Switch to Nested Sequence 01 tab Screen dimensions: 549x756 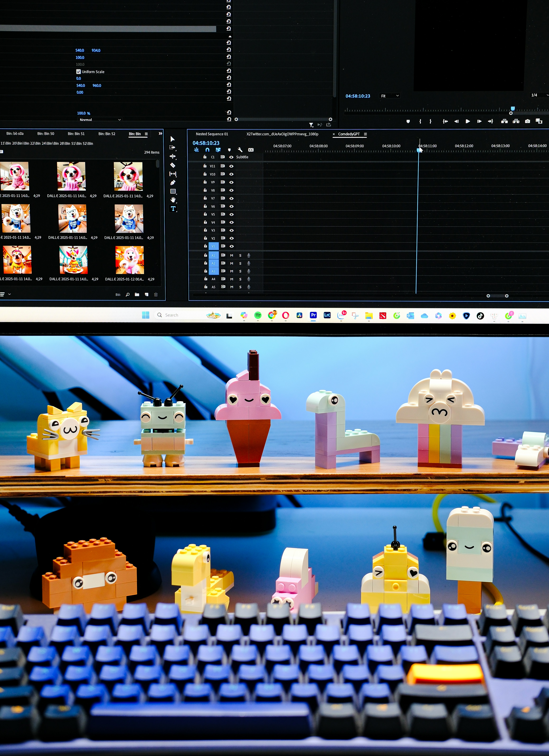212,134
